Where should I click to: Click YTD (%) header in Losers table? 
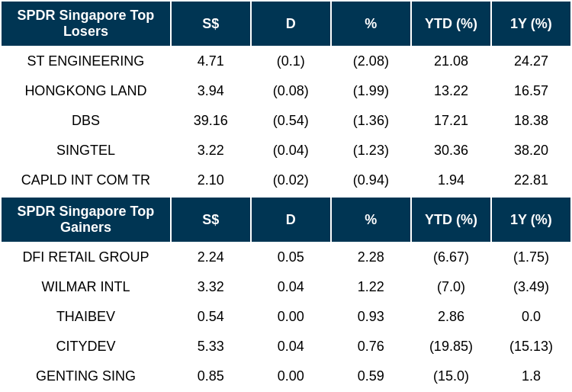(x=451, y=24)
